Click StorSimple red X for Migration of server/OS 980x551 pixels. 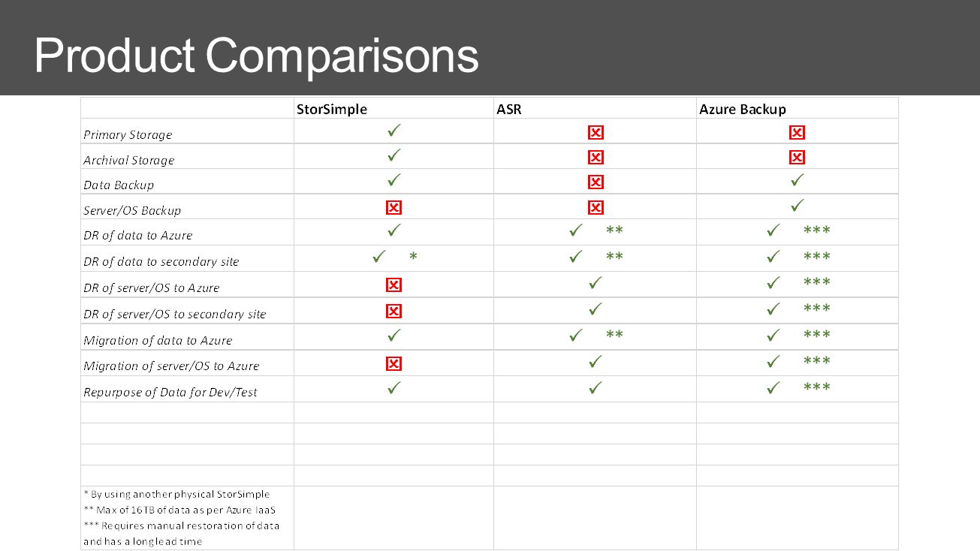(x=394, y=364)
